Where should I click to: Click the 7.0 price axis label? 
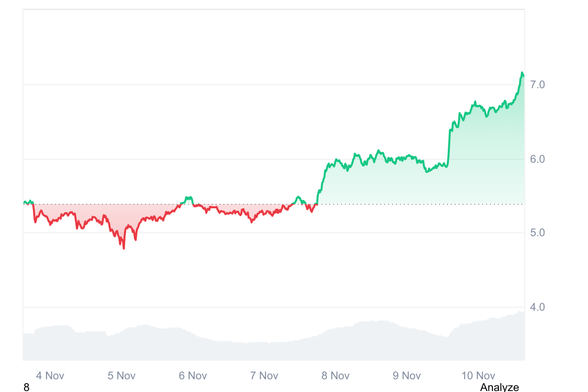537,85
